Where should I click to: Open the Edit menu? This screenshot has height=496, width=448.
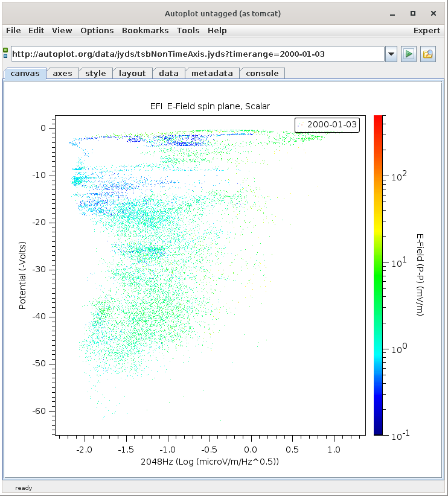(36, 30)
